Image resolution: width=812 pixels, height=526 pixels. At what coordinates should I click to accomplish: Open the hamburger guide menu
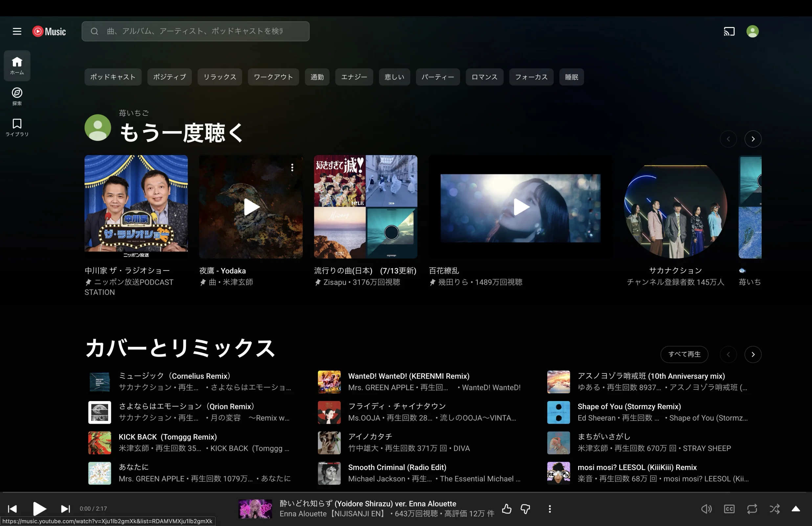[x=17, y=32]
